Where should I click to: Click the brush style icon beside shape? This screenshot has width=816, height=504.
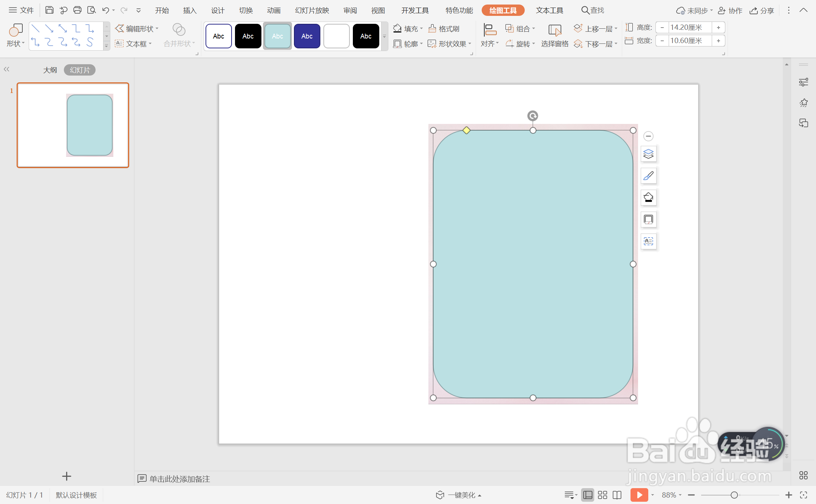point(648,176)
